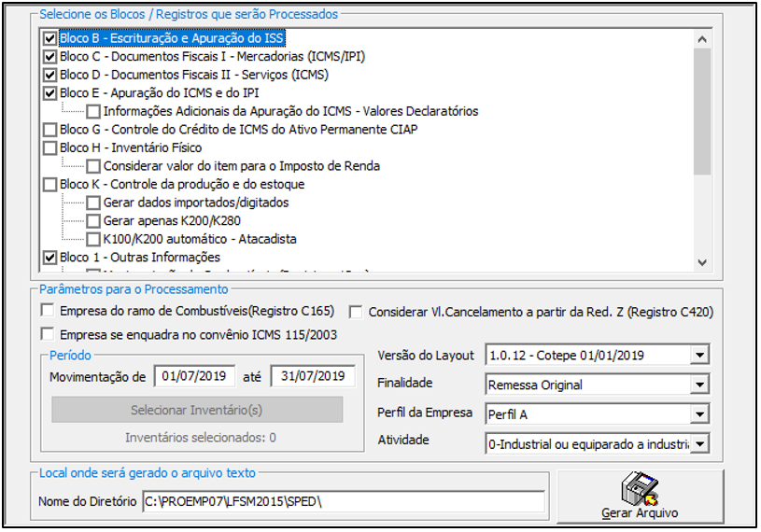Screen dimensions: 761x532
Task: Enable Bloco K Controle da produção
Action: (50, 185)
